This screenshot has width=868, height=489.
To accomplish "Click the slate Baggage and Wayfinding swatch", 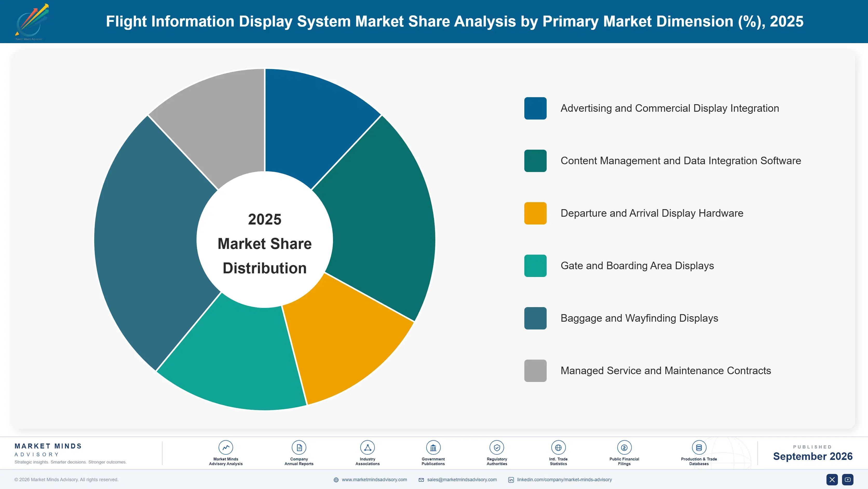I will 535,318.
